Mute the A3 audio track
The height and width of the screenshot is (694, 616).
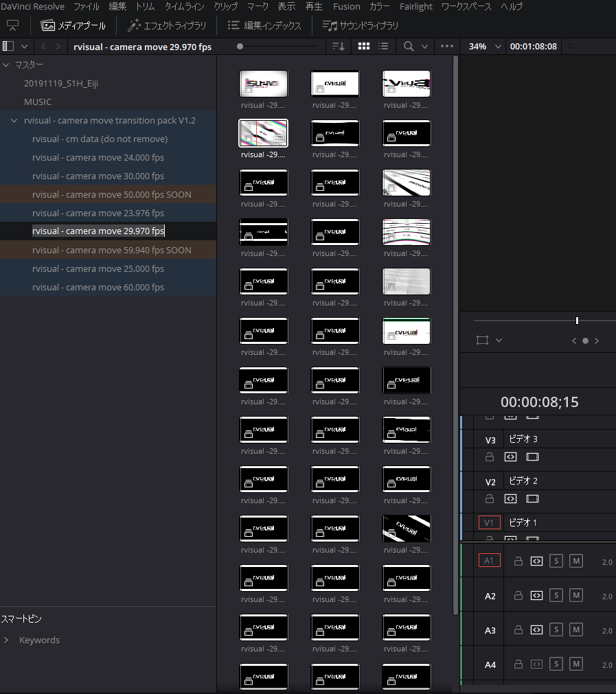576,630
